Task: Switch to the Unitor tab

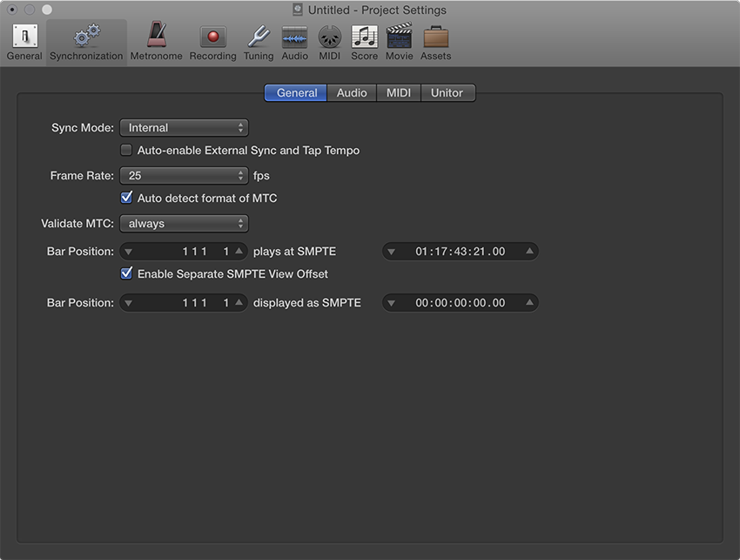Action: (x=447, y=92)
